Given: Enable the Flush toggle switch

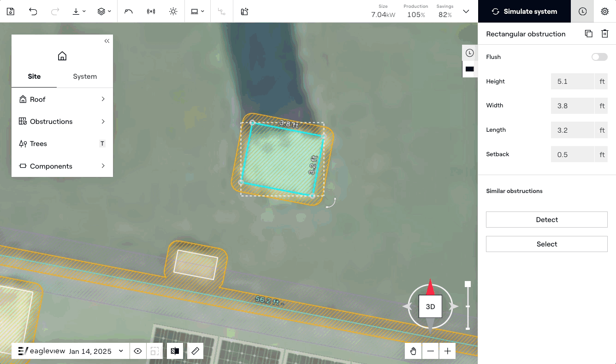Looking at the screenshot, I should [599, 57].
